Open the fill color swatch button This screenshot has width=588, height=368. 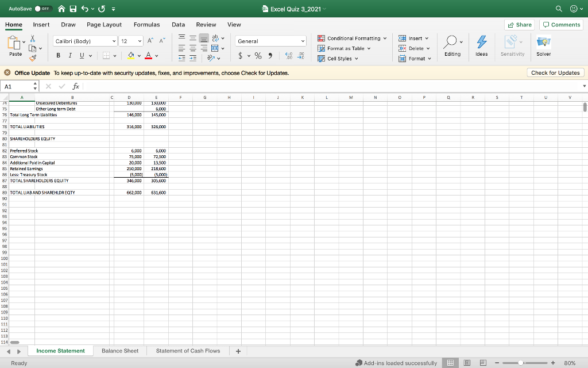(x=131, y=56)
